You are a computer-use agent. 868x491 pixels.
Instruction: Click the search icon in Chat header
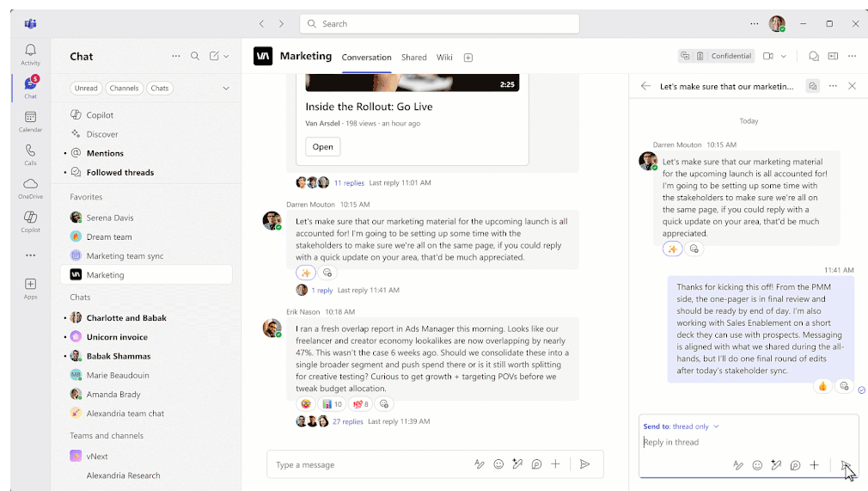(195, 56)
